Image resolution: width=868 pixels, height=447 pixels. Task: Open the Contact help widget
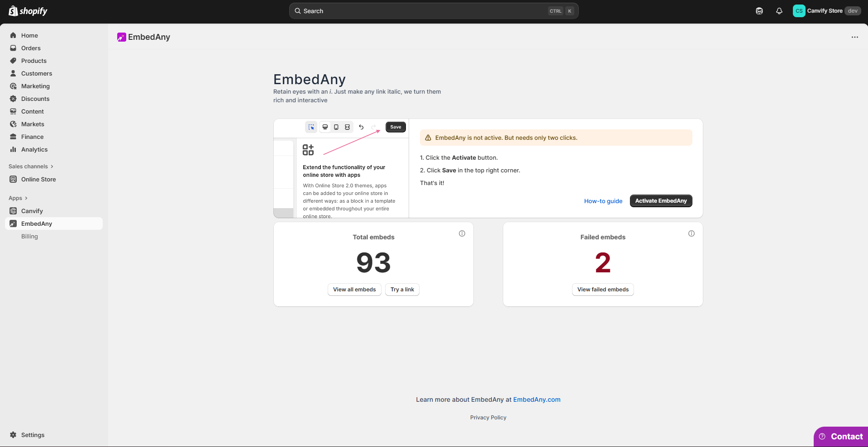(x=841, y=437)
